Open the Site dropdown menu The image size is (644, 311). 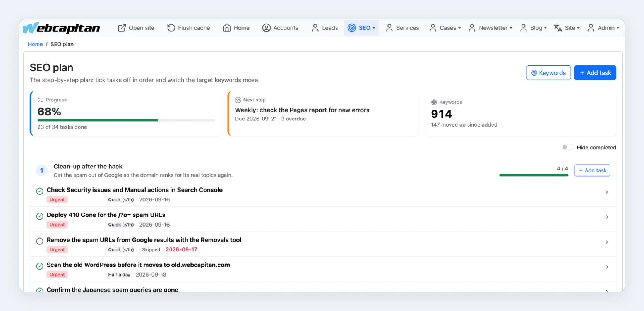pyautogui.click(x=567, y=28)
